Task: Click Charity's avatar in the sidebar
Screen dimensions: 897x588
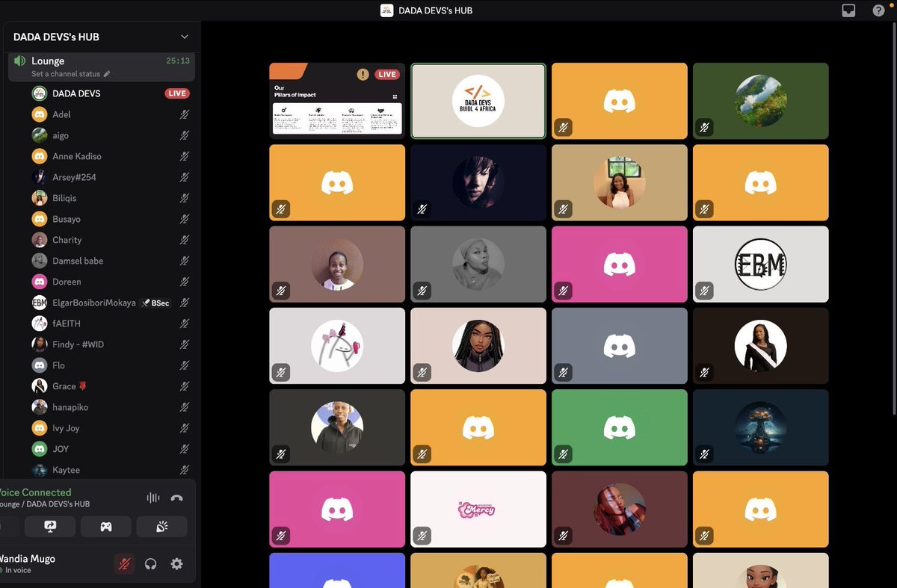Action: (40, 240)
